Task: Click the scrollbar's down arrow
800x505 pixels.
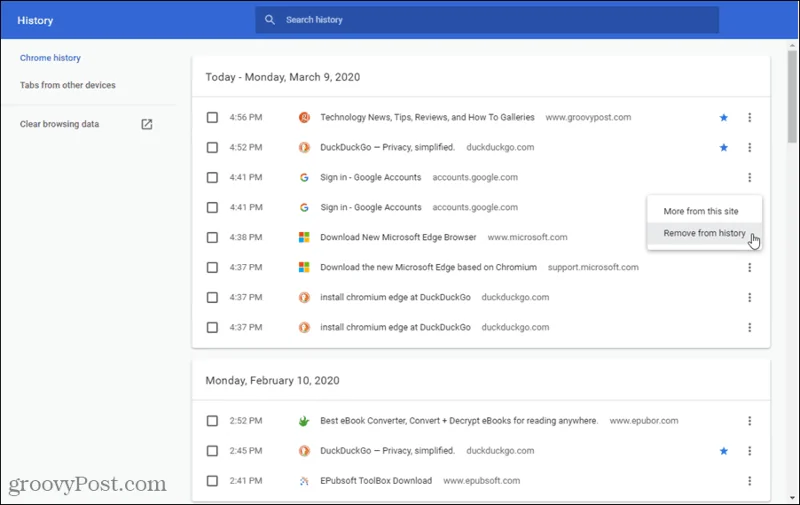Action: pos(792,497)
